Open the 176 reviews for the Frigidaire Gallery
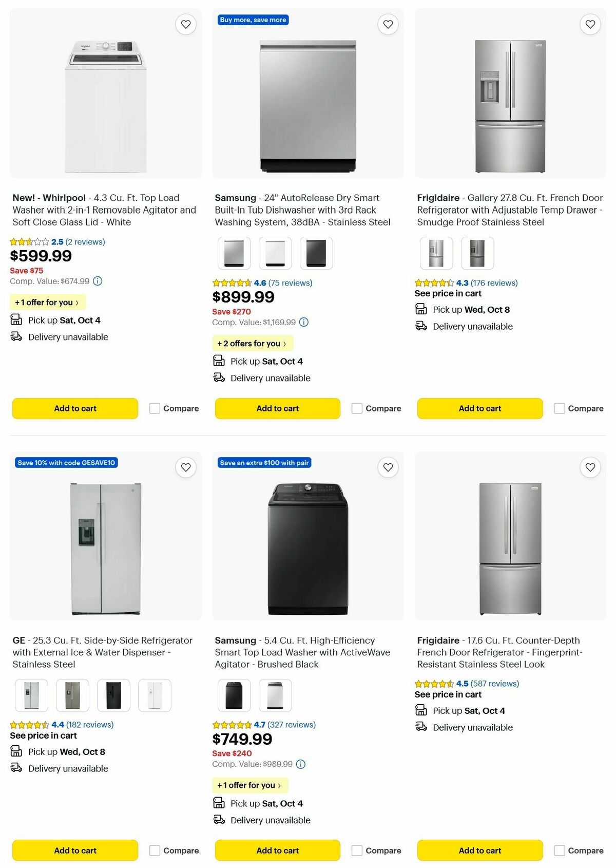 494,283
